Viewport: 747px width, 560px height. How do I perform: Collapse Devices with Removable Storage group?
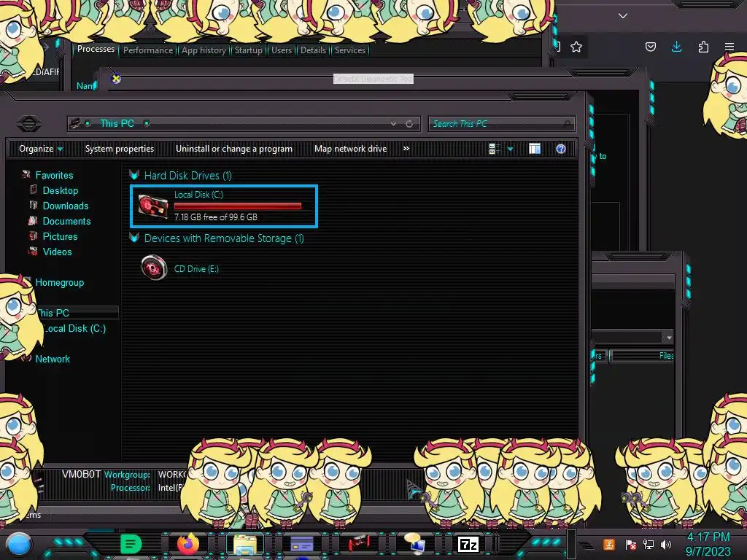click(x=134, y=238)
